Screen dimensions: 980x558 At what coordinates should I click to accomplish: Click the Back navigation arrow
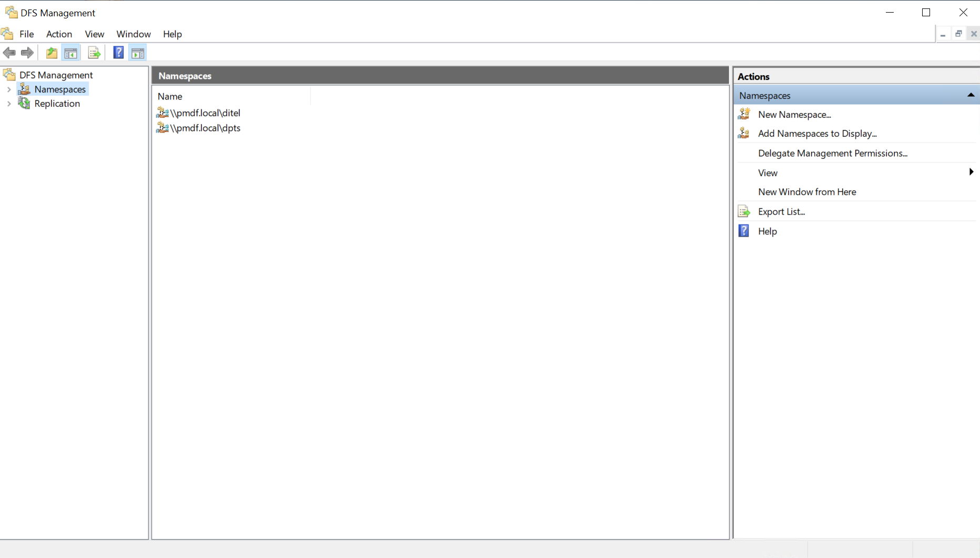coord(9,53)
